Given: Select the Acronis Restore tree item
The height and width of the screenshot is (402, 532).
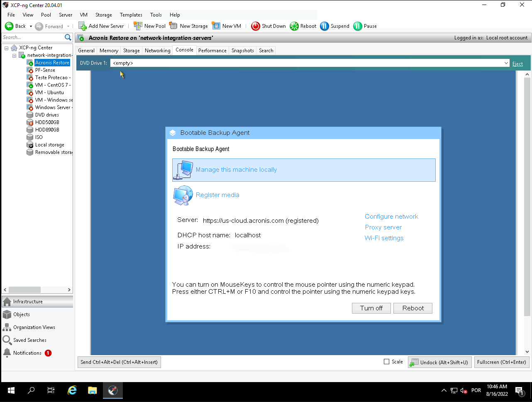Looking at the screenshot, I should tap(52, 63).
